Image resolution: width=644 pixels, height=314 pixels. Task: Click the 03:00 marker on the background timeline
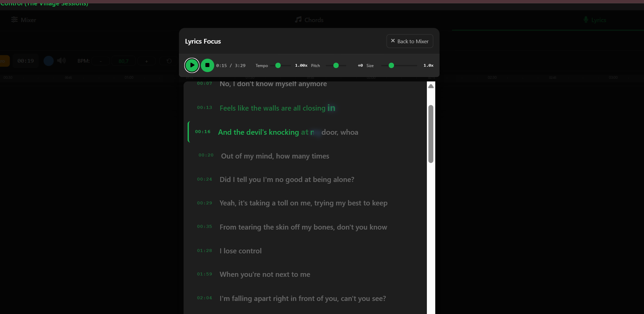pyautogui.click(x=613, y=77)
